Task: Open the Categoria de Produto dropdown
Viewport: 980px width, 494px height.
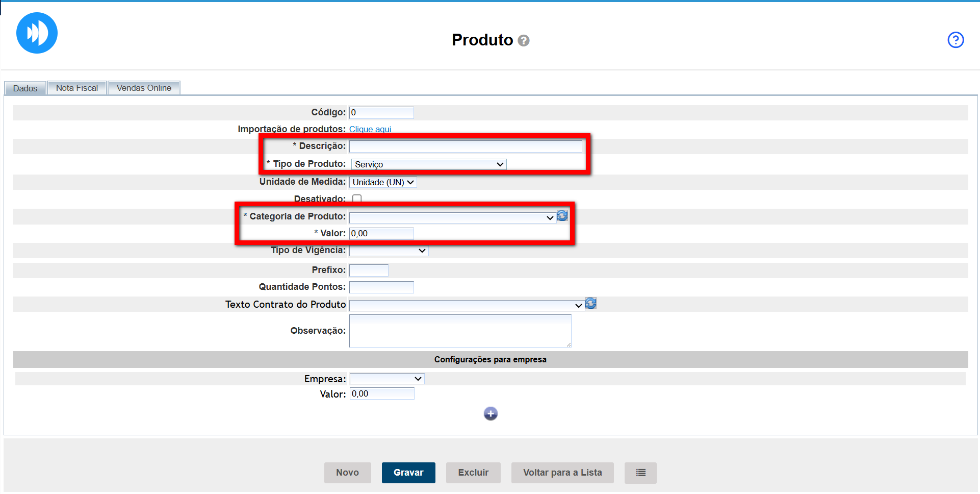Action: tap(452, 217)
